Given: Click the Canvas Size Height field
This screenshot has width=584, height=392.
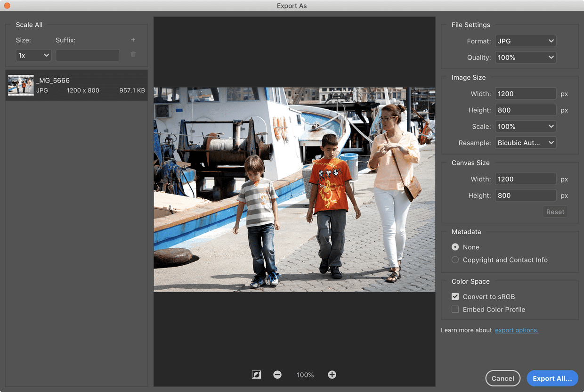Looking at the screenshot, I should pyautogui.click(x=526, y=196).
